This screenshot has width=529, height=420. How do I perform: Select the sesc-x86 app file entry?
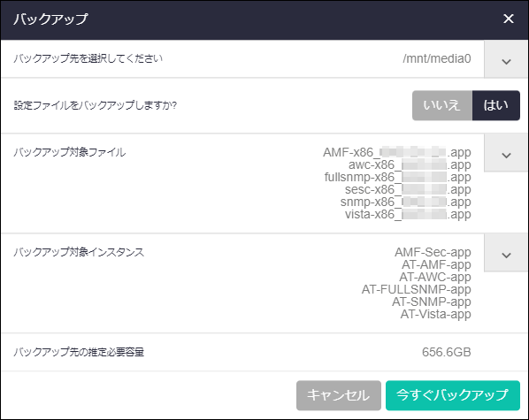(x=408, y=189)
